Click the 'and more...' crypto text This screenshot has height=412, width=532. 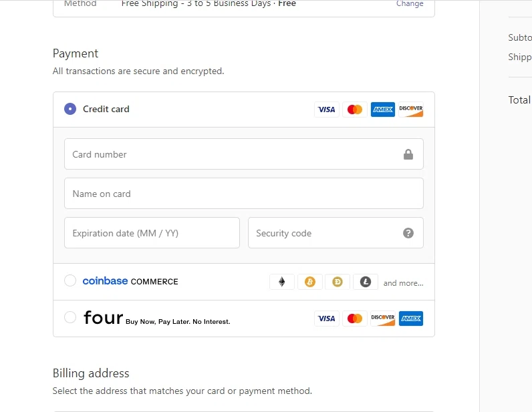pyautogui.click(x=403, y=283)
